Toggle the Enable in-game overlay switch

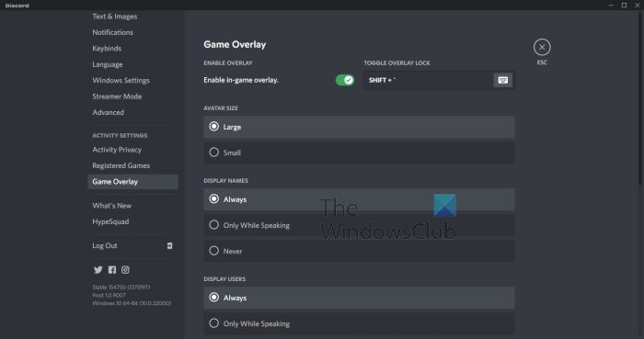click(x=345, y=80)
